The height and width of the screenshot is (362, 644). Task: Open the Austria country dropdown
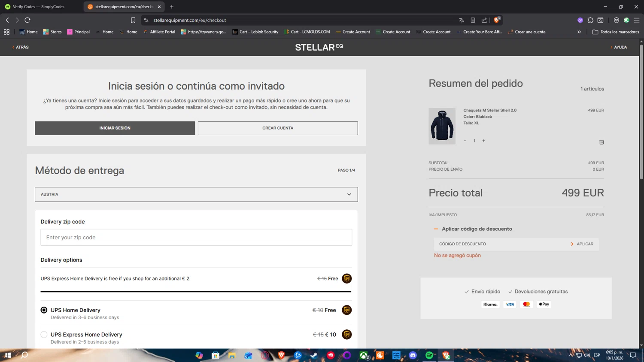(x=196, y=194)
